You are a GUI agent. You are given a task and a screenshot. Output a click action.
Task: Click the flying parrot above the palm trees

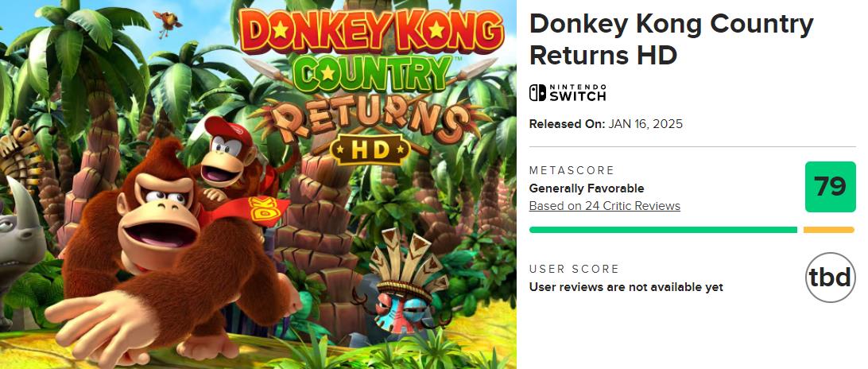[x=169, y=21]
